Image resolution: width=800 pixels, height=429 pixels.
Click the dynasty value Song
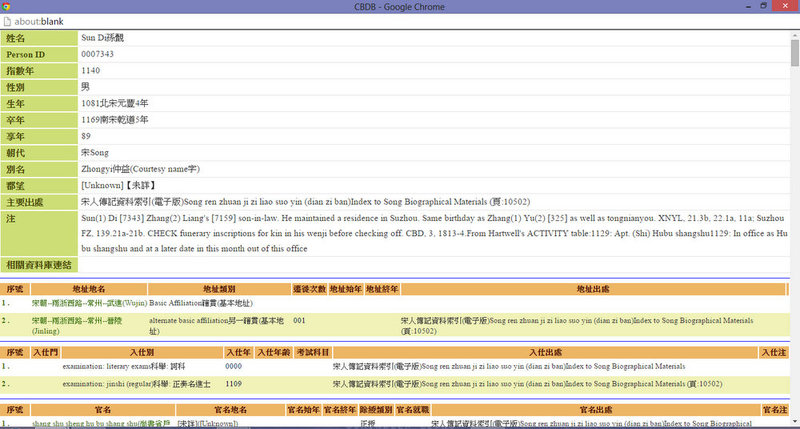coord(95,153)
